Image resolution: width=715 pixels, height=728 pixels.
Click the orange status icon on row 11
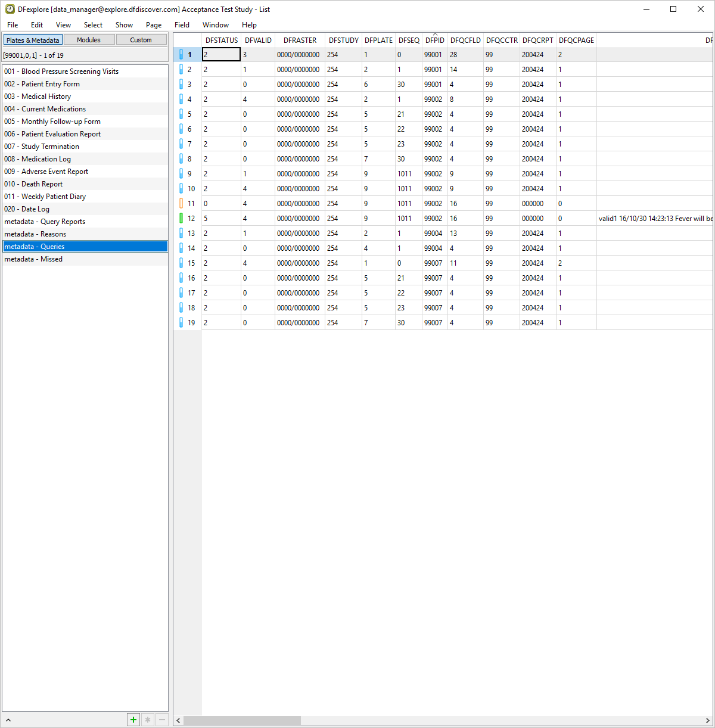pos(181,204)
